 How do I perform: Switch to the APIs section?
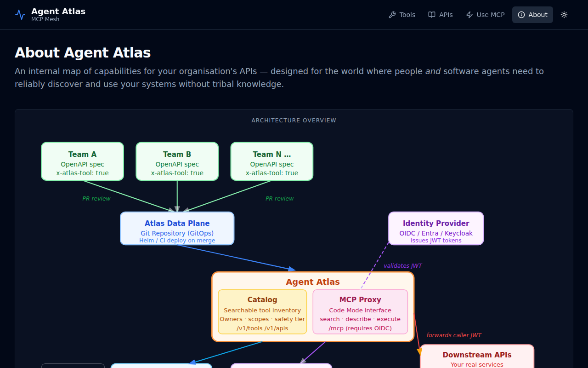[445, 14]
